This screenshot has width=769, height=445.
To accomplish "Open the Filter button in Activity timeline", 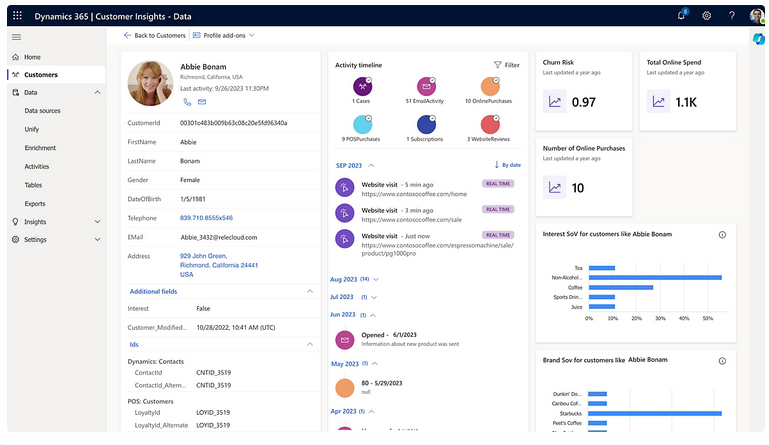I will tap(506, 65).
